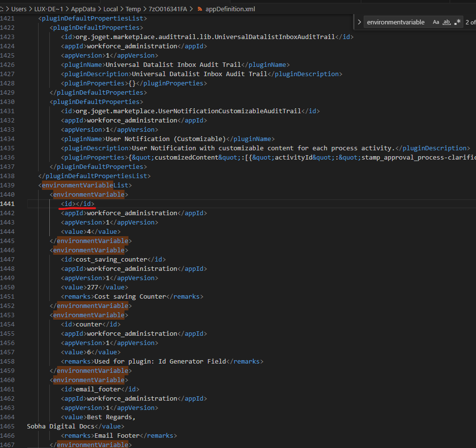The width and height of the screenshot is (476, 448).
Task: Click the XML file icon in breadcrumb
Action: pos(200,9)
